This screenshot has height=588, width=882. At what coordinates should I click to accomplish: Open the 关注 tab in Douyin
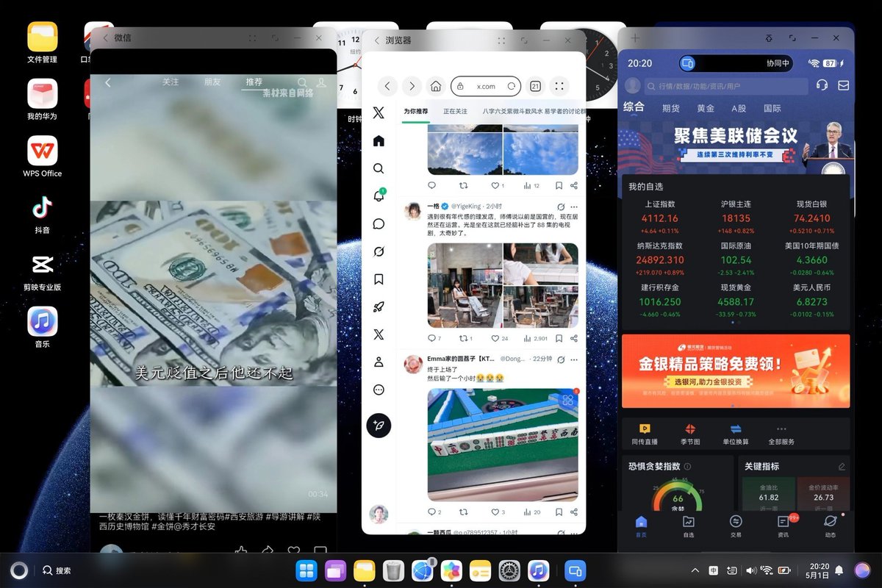coord(171,82)
